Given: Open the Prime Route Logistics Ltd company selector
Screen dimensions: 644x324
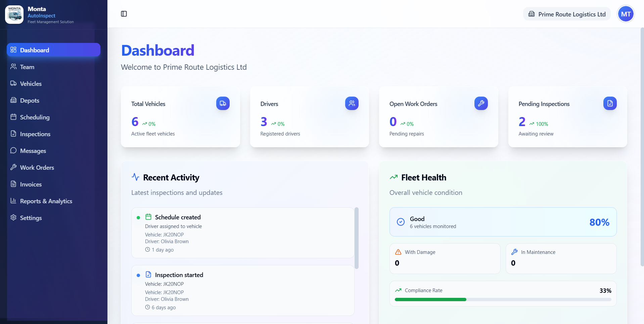Looking at the screenshot, I should click(x=566, y=14).
